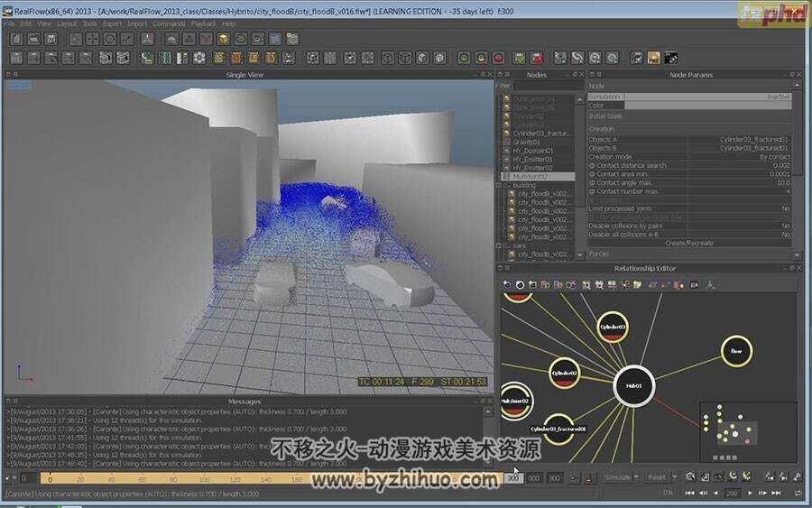Click the Reset button

(657, 477)
